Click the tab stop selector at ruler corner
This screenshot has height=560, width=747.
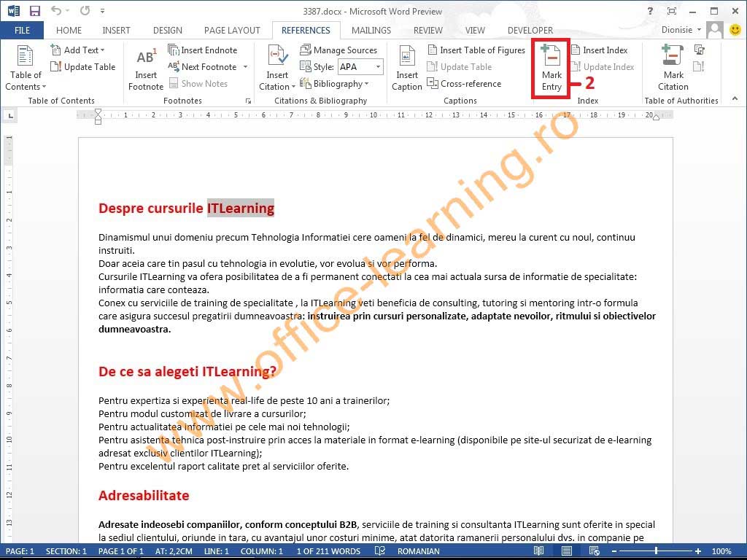pos(10,115)
